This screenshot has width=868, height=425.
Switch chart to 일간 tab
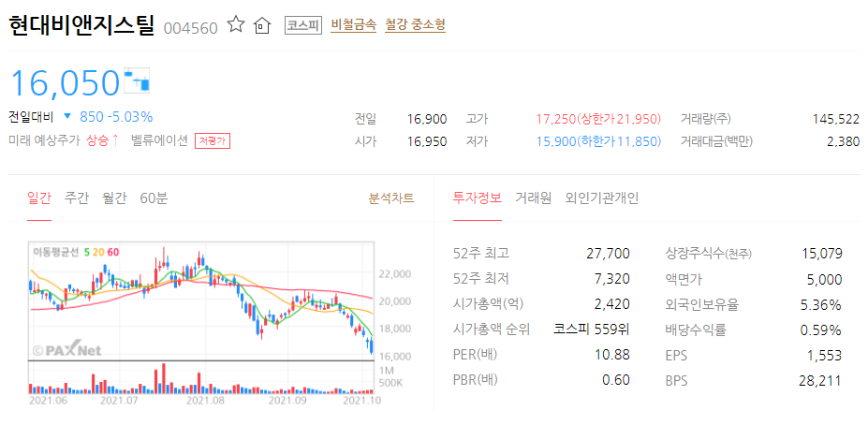(39, 198)
